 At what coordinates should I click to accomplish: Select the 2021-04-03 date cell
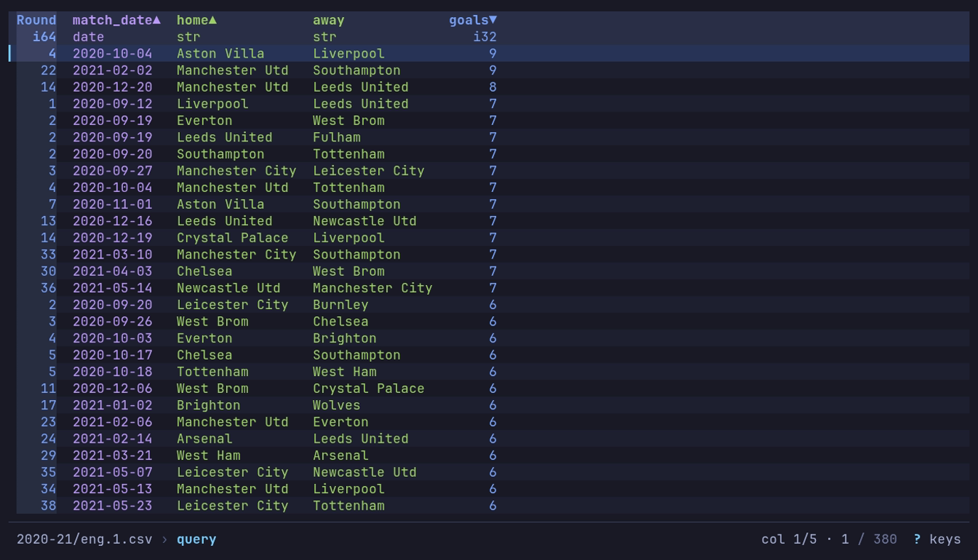[x=112, y=271]
